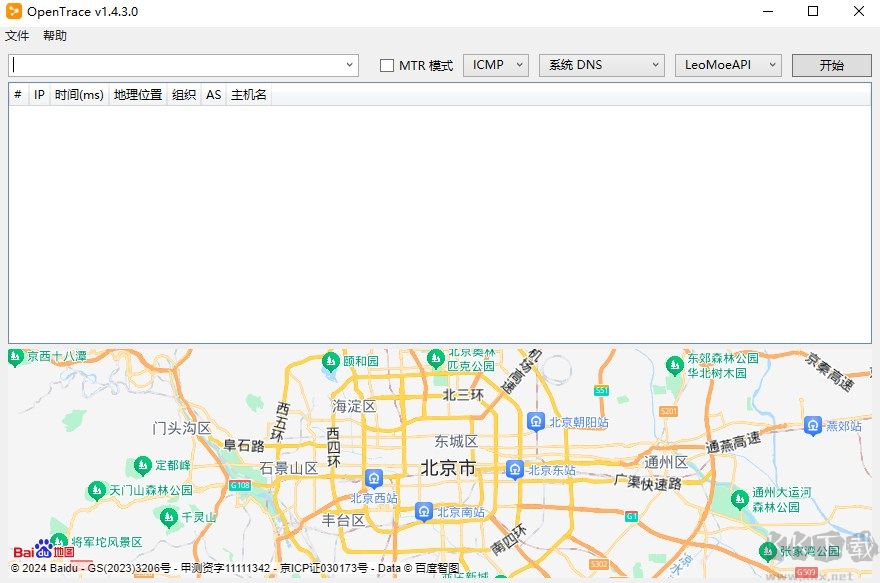The image size is (880, 583).
Task: Open the 帮助 menu
Action: tap(55, 35)
